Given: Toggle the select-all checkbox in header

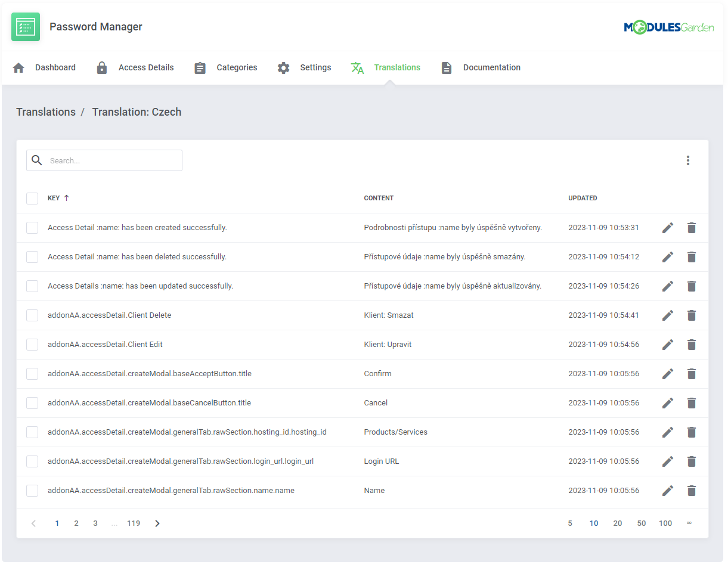Looking at the screenshot, I should [32, 199].
